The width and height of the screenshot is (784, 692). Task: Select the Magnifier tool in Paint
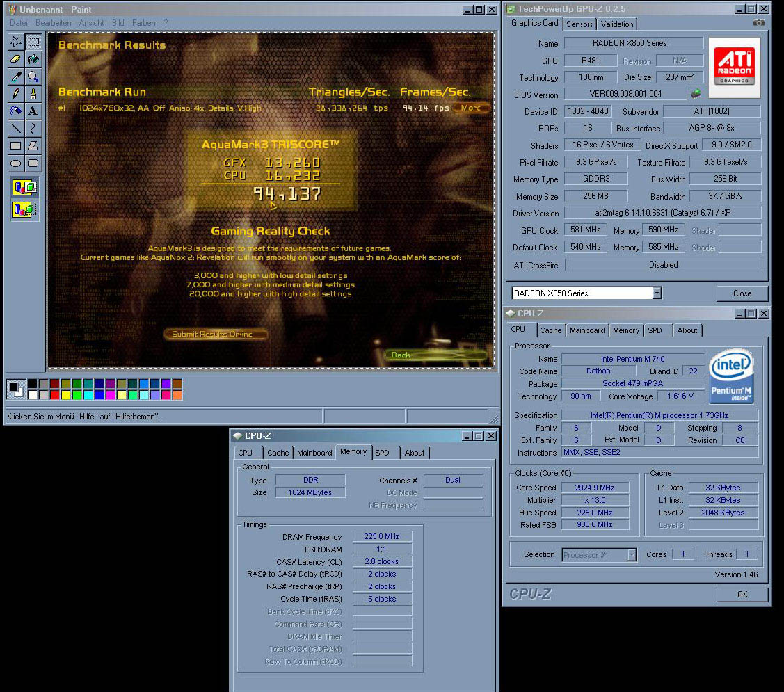click(x=33, y=77)
